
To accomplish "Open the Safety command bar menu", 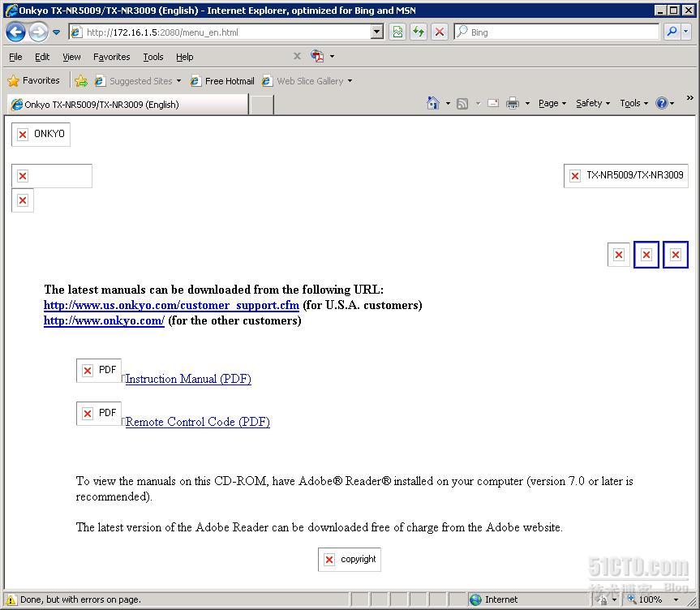I will click(x=592, y=103).
